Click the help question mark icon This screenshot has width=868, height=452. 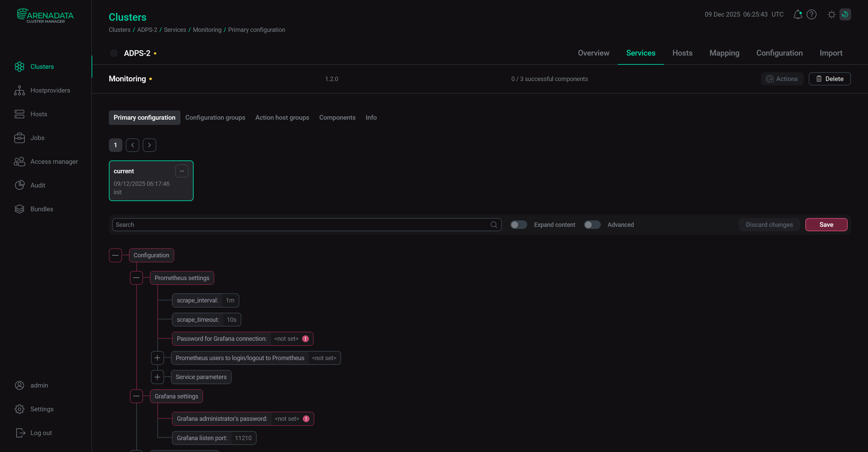[x=812, y=15]
